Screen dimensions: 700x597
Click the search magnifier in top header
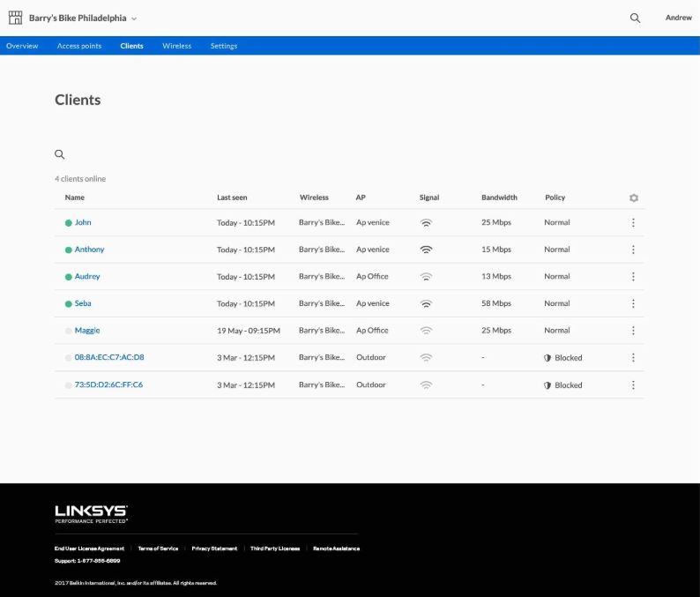[635, 18]
